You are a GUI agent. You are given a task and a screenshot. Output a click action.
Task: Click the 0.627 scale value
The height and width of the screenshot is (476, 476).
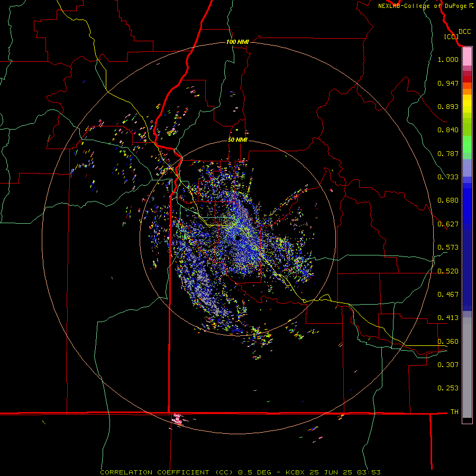click(x=448, y=224)
